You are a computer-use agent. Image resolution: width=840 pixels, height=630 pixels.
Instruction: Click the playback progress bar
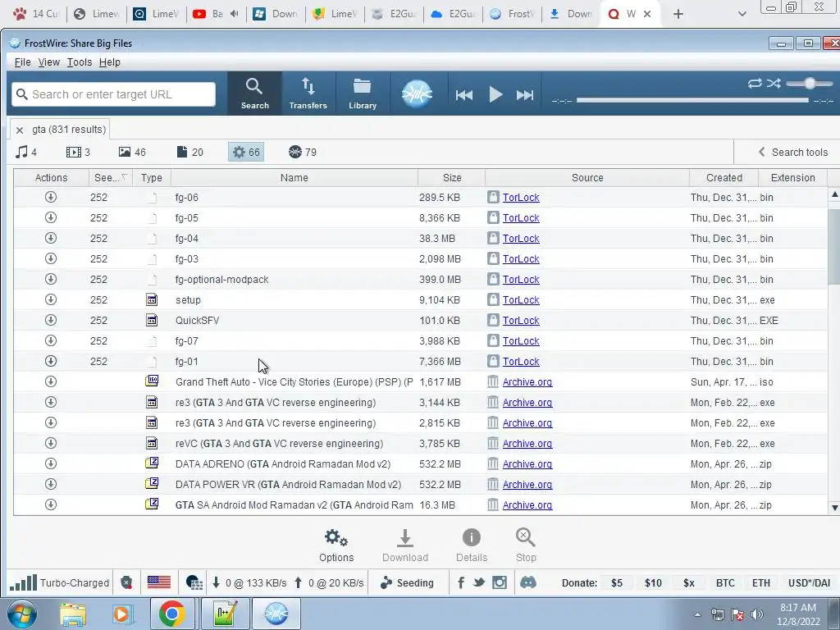pyautogui.click(x=692, y=100)
